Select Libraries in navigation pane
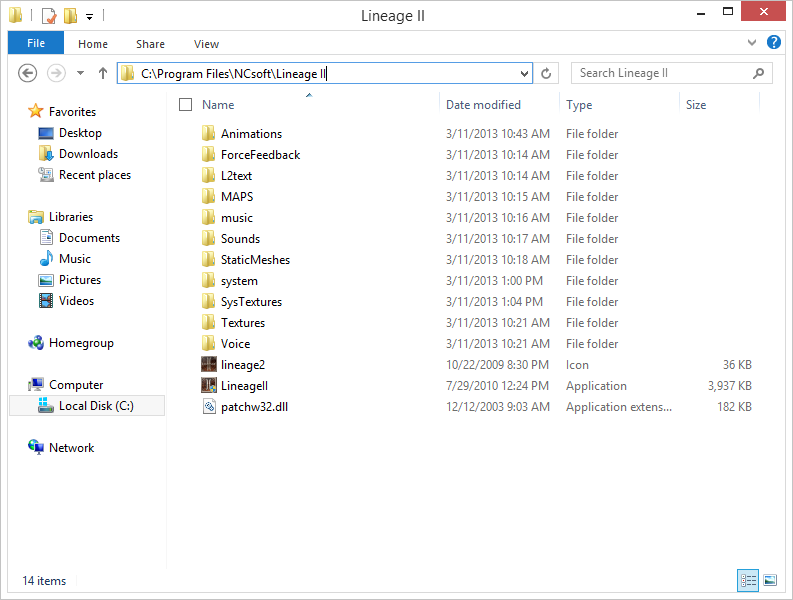793x600 pixels. pyautogui.click(x=71, y=217)
